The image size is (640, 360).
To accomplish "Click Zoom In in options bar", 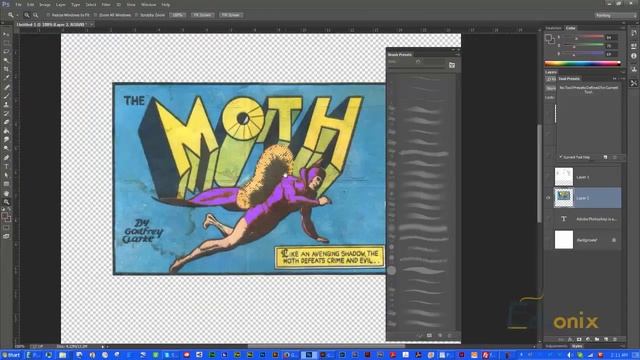I will (27, 15).
